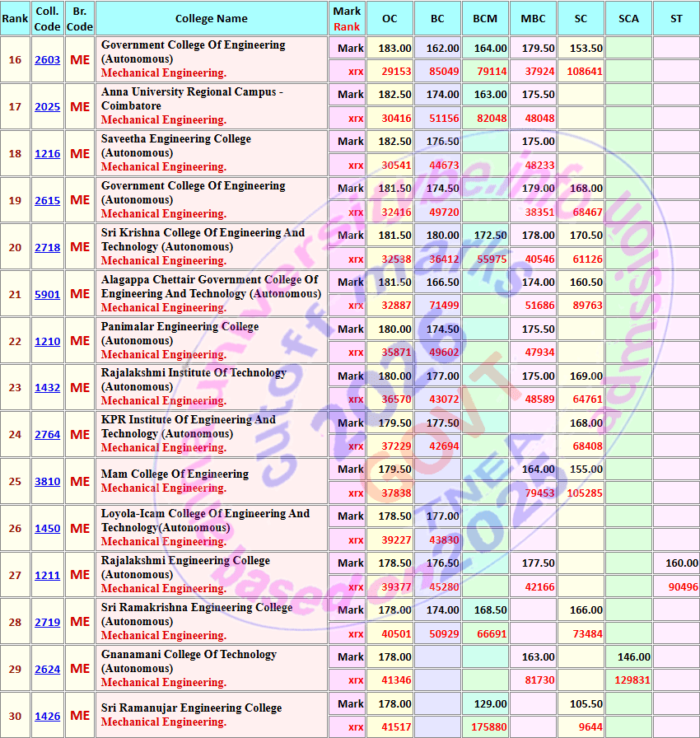Click the SC column header
Screen dimensions: 700x738
[x=581, y=18]
